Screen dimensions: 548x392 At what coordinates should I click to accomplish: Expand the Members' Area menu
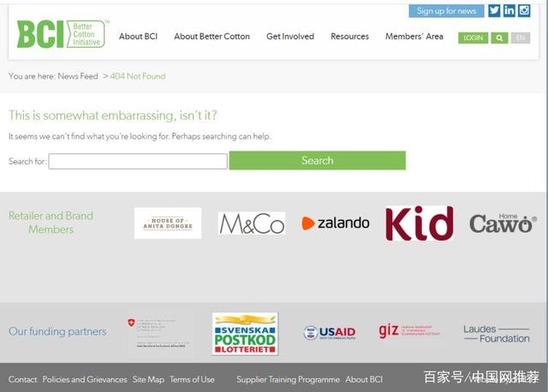414,37
